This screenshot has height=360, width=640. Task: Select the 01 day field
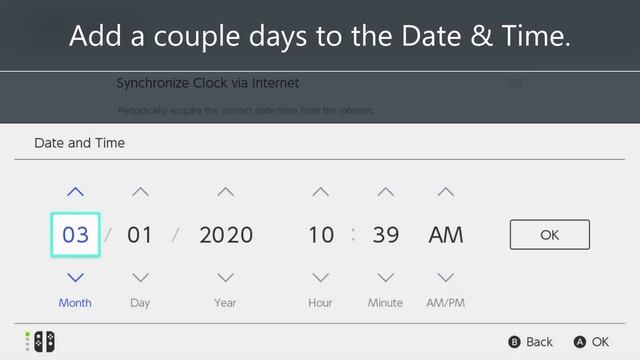(x=140, y=235)
